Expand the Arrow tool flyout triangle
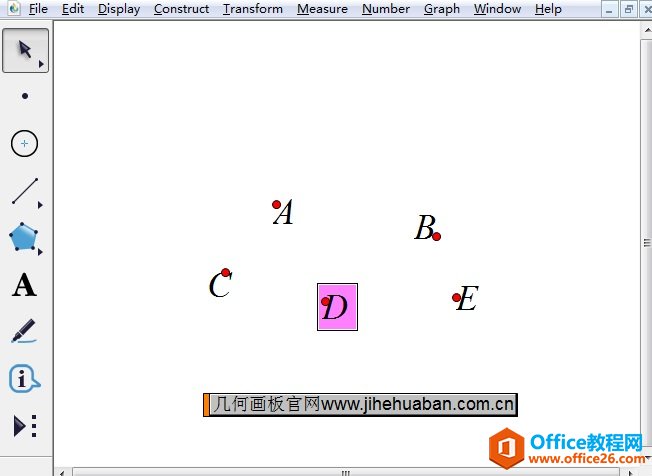 pyautogui.click(x=41, y=64)
